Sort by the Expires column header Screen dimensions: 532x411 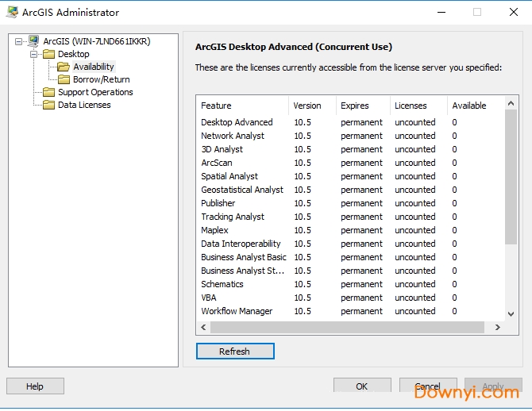coord(363,106)
